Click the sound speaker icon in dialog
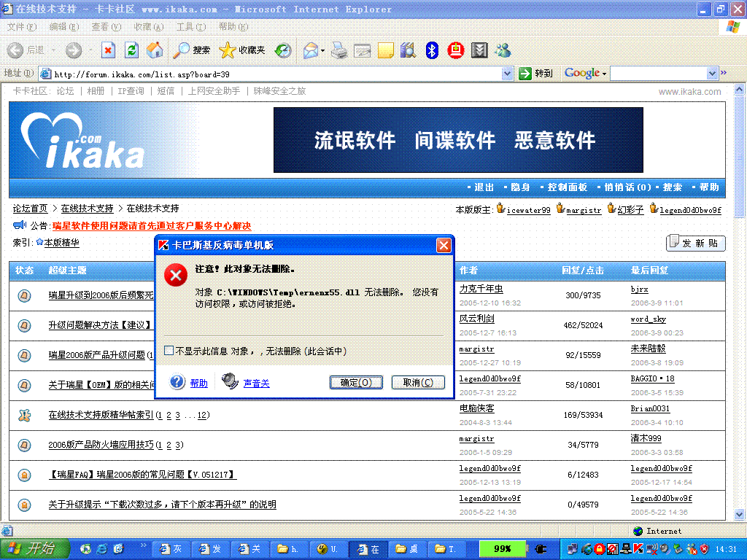 click(230, 381)
